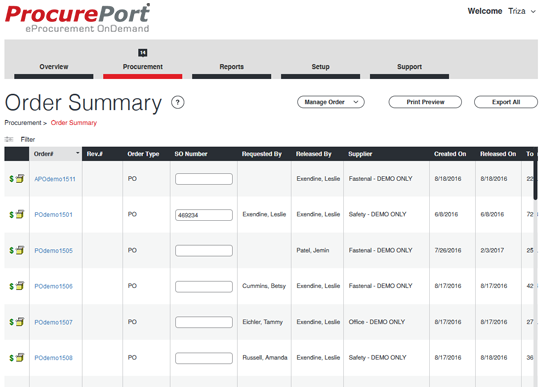This screenshot has width=543, height=387.
Task: Sort by the Supplier column header
Action: coord(360,154)
